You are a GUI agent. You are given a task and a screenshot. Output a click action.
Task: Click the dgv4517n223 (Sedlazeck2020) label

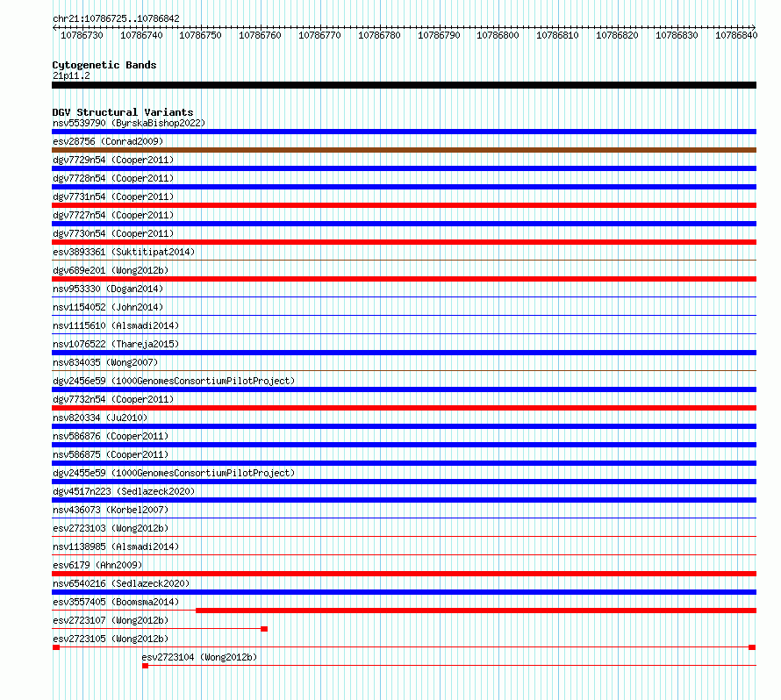point(124,491)
